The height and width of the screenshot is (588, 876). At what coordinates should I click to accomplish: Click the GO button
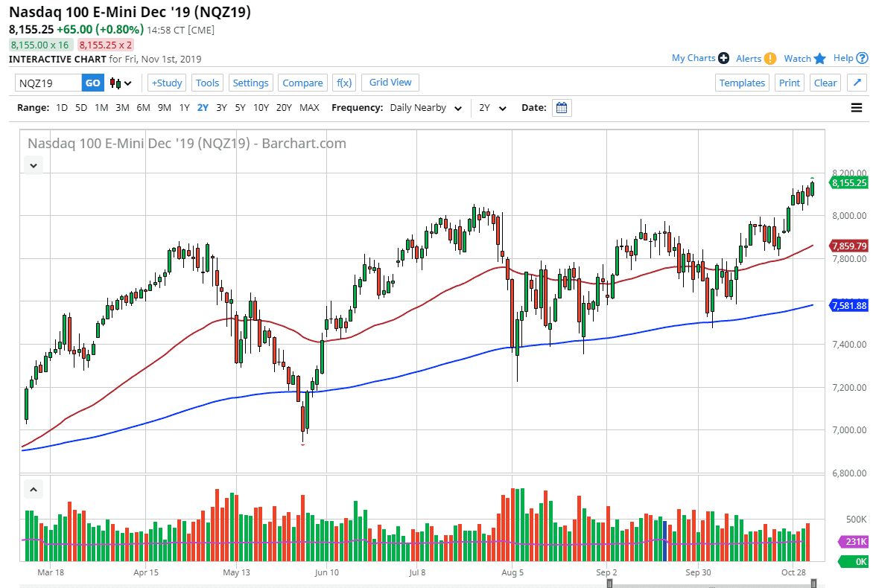pyautogui.click(x=92, y=83)
